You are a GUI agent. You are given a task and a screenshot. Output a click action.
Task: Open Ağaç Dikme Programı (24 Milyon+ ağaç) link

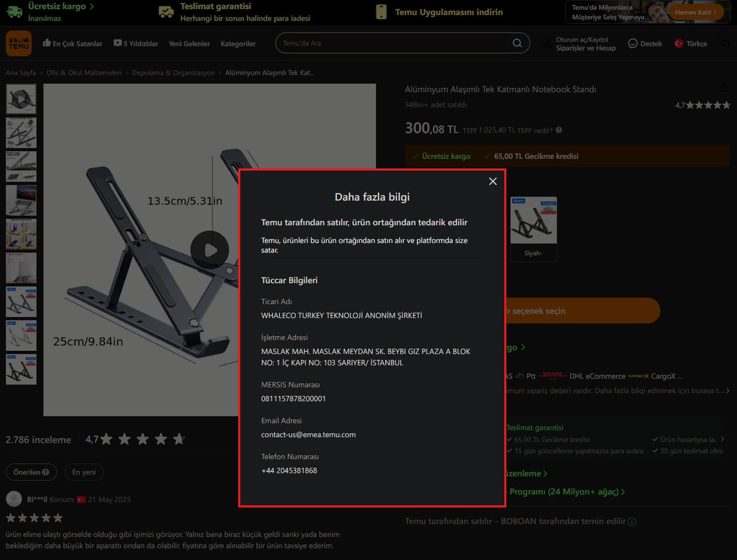[x=565, y=492]
